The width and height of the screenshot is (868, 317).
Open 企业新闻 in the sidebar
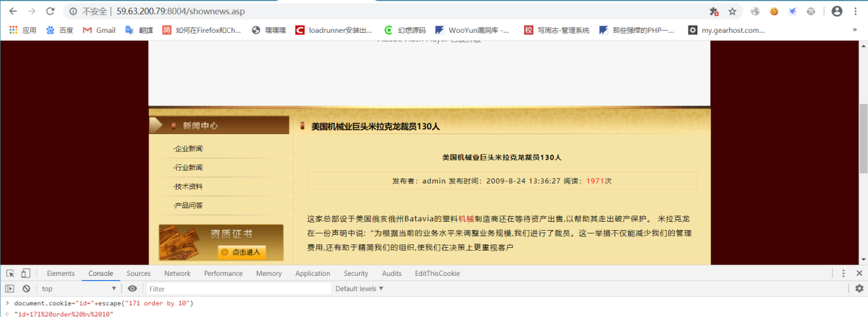click(188, 149)
